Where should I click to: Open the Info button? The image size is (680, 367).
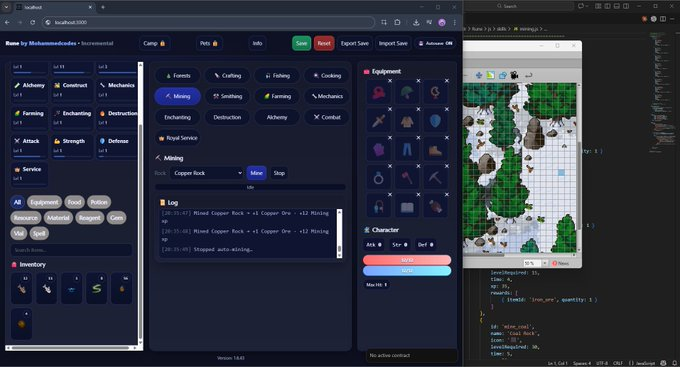257,43
